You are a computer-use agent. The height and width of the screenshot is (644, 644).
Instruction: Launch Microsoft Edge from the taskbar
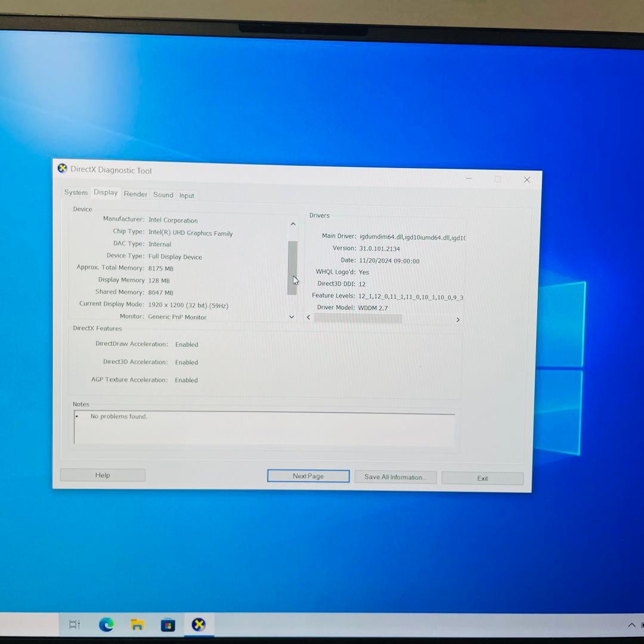106,625
